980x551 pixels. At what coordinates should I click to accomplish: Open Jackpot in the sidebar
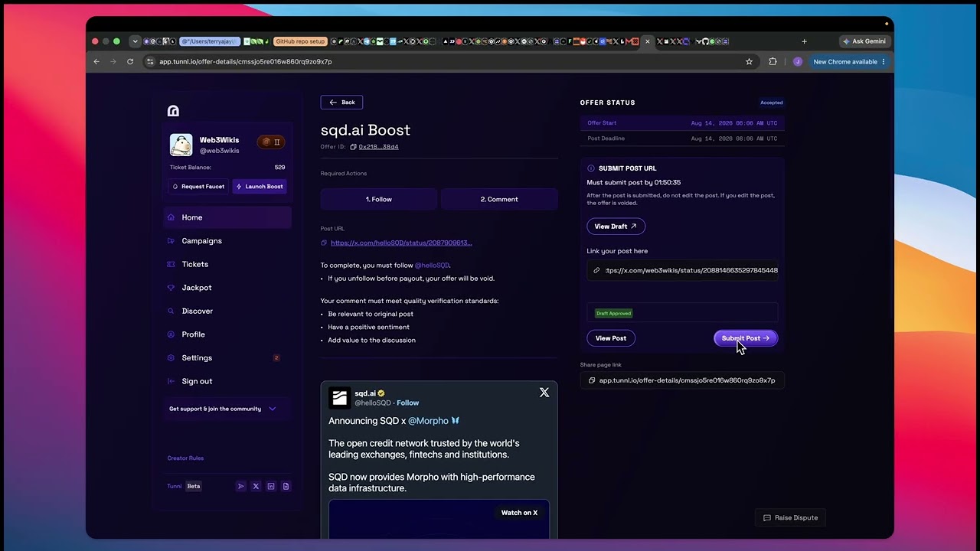click(x=227, y=288)
